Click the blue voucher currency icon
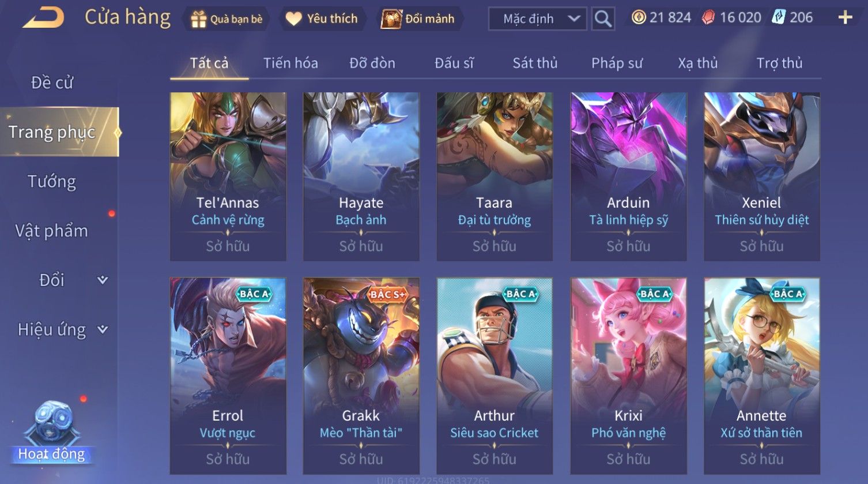The height and width of the screenshot is (484, 868). click(779, 17)
